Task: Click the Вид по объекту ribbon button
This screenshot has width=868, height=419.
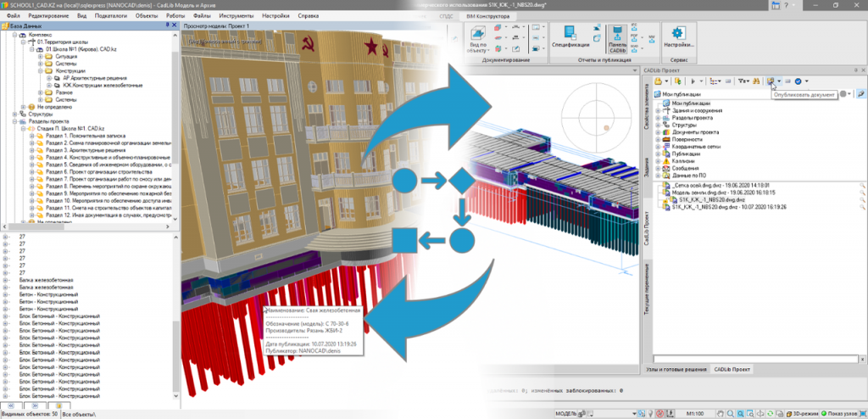Action: 476,38
